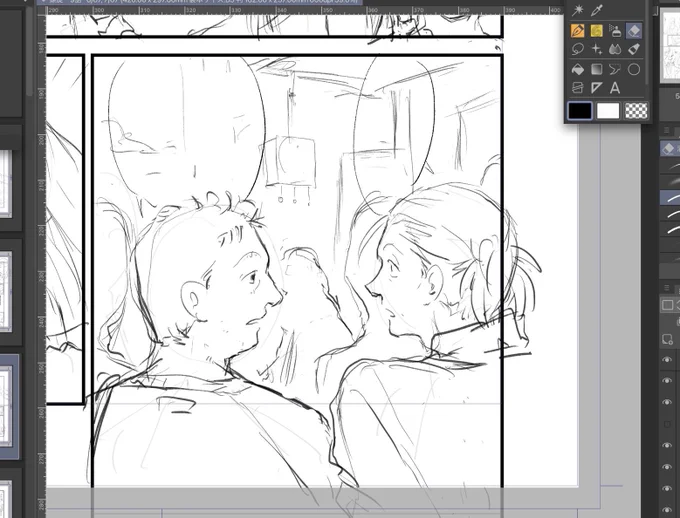Select the Airbrush spray tool
Screen dimensions: 680x518
tap(615, 31)
